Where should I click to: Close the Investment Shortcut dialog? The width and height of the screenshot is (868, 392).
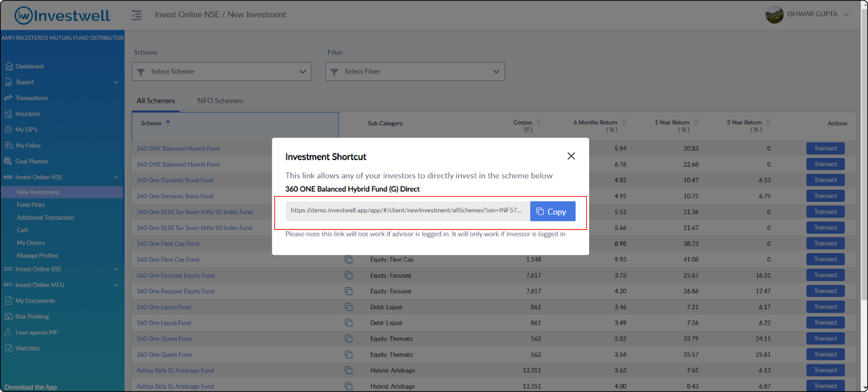point(571,156)
